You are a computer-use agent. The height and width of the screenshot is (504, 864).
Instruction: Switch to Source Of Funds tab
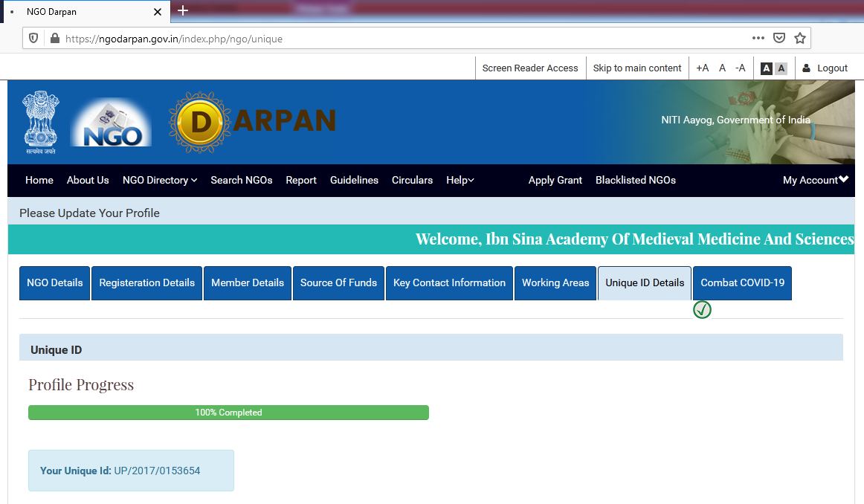(338, 283)
